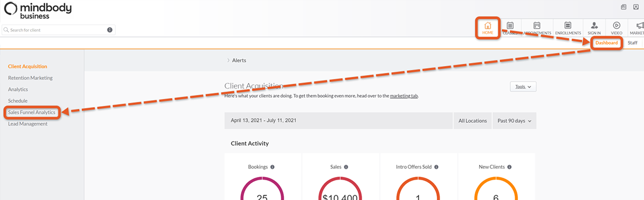Click the Intro Offers Sold donut chart

[x=418, y=188]
